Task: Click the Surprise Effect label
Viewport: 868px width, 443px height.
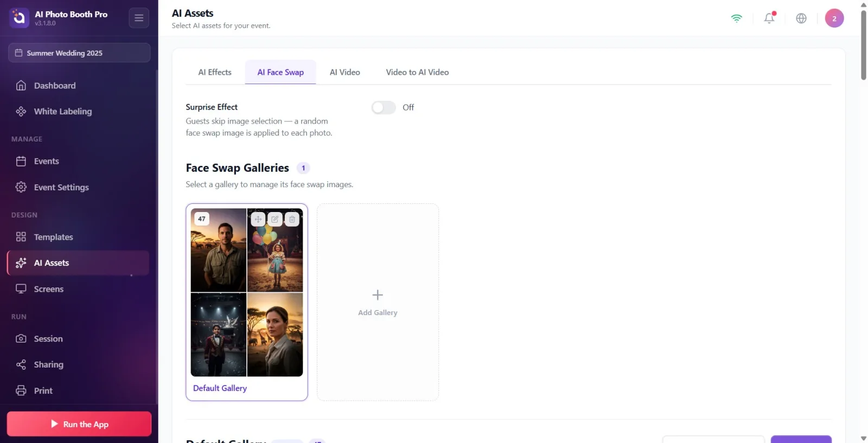Action: tap(212, 107)
